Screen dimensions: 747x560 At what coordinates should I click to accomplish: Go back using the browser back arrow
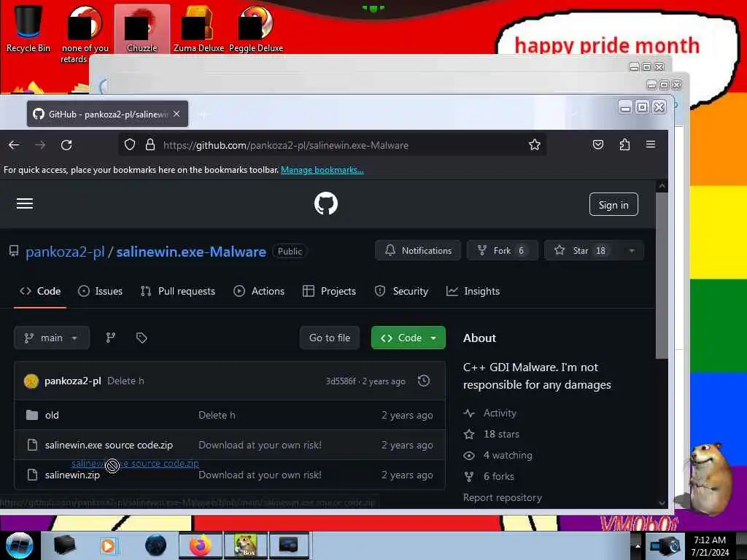(14, 145)
